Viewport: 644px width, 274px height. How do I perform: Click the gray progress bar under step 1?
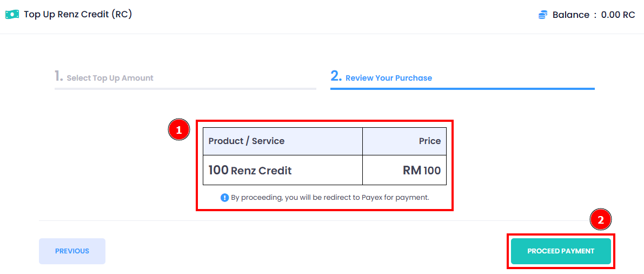click(185, 88)
